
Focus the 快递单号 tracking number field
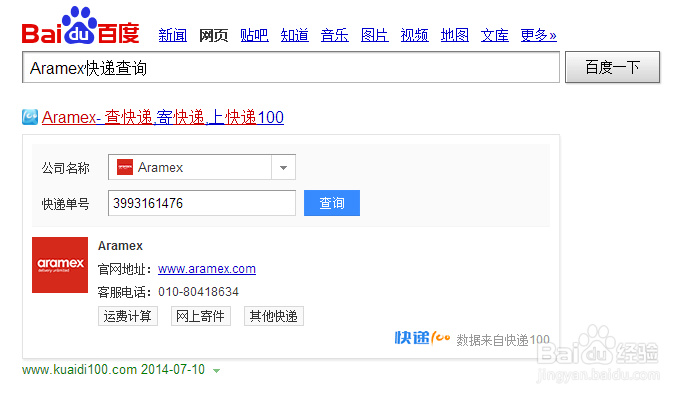click(x=202, y=203)
